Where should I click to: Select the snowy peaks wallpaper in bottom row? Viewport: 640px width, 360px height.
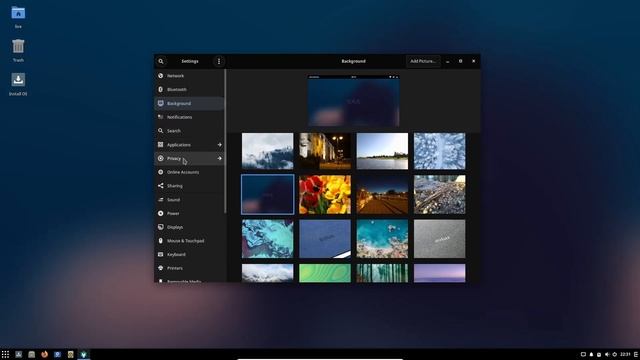click(267, 273)
